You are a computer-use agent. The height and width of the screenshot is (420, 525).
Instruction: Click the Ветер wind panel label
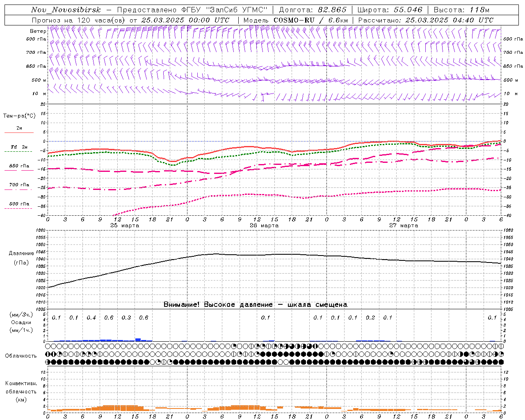pos(38,31)
